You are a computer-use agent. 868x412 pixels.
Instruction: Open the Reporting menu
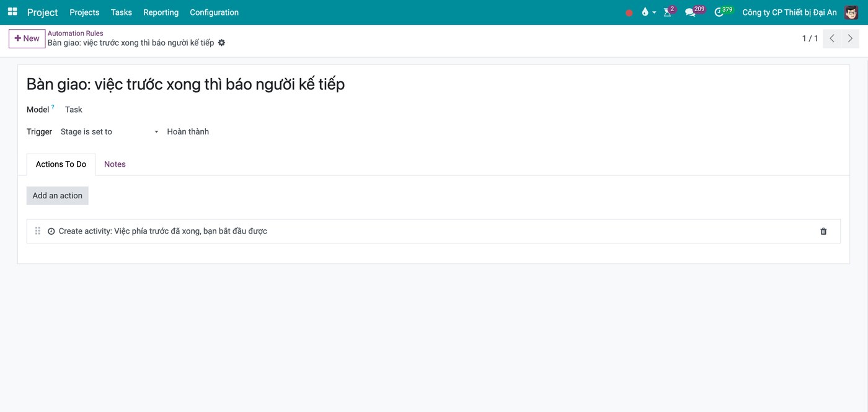coord(161,12)
